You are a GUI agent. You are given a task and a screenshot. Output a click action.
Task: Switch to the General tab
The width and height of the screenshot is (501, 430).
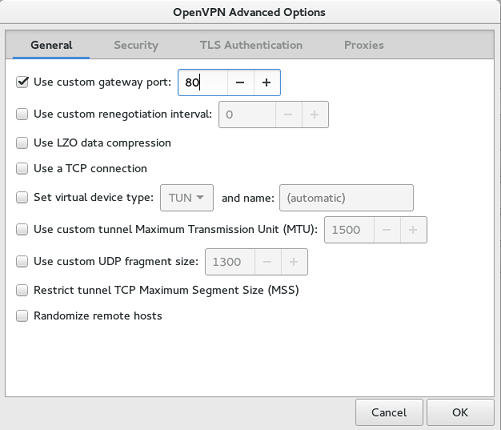coord(51,45)
